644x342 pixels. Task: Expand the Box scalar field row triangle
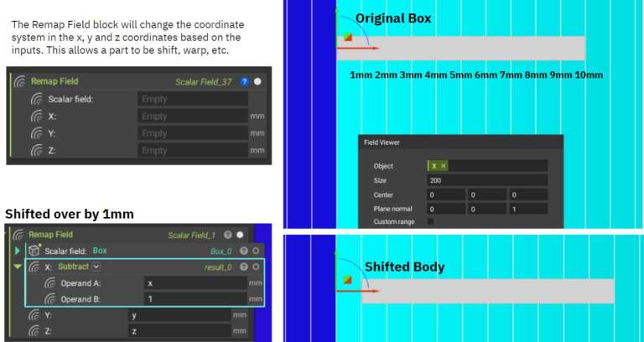tap(18, 251)
